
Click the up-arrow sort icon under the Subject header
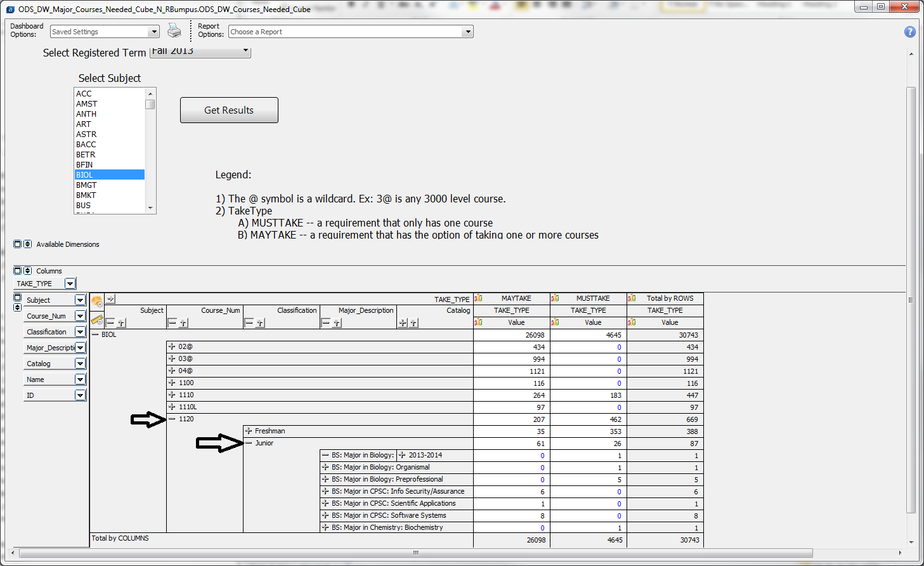pyautogui.click(x=121, y=323)
